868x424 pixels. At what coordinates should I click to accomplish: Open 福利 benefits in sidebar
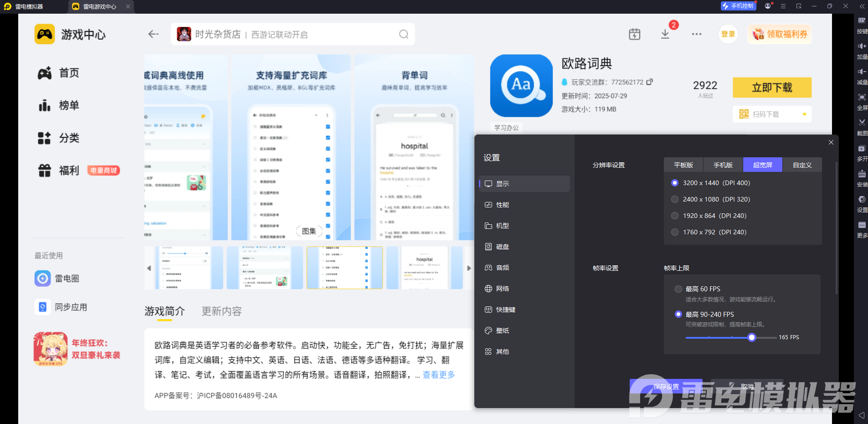click(x=58, y=171)
